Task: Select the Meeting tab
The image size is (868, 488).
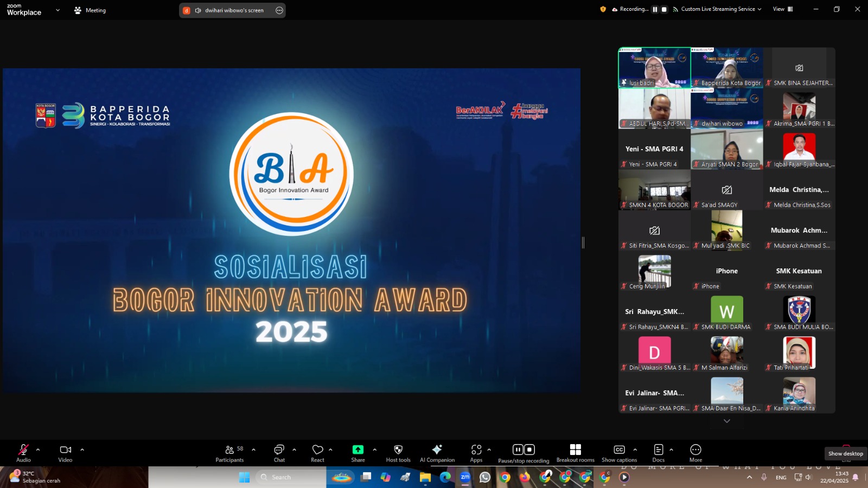Action: tap(90, 10)
